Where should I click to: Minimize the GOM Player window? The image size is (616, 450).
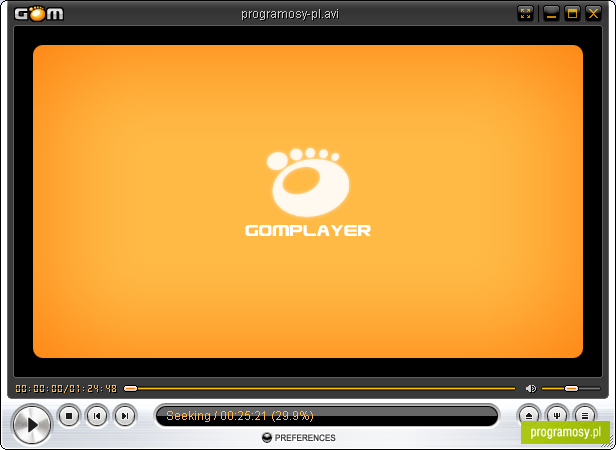click(x=551, y=14)
